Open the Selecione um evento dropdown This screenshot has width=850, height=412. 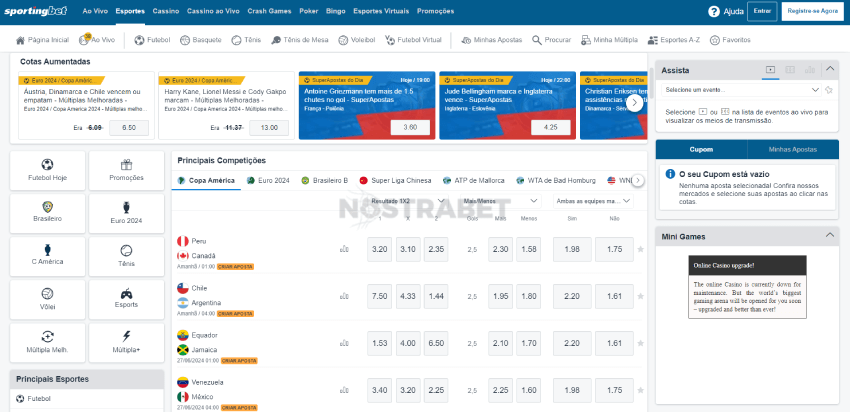740,90
